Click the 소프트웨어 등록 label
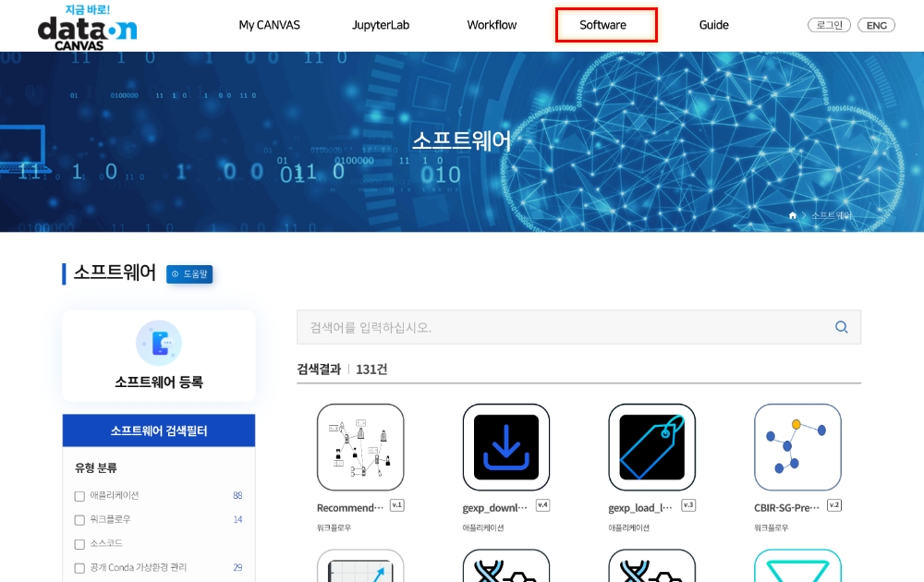This screenshot has width=924, height=582. click(x=159, y=382)
